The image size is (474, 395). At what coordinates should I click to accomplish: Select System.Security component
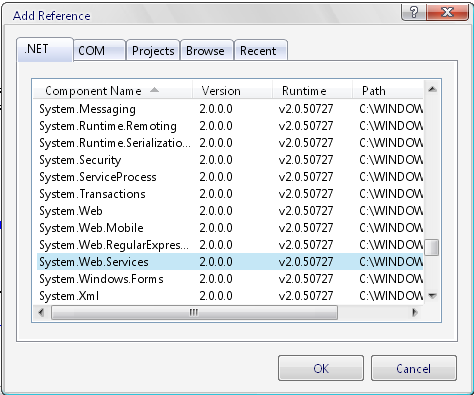click(x=230, y=160)
